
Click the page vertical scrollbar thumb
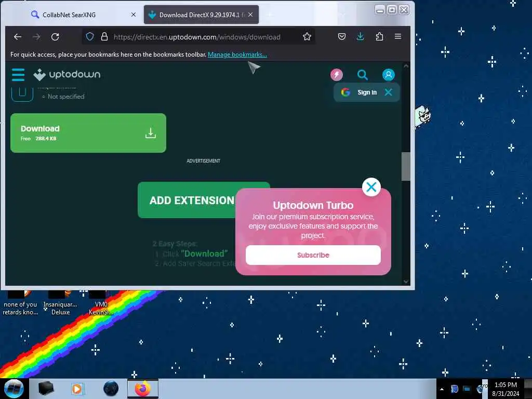click(x=406, y=167)
